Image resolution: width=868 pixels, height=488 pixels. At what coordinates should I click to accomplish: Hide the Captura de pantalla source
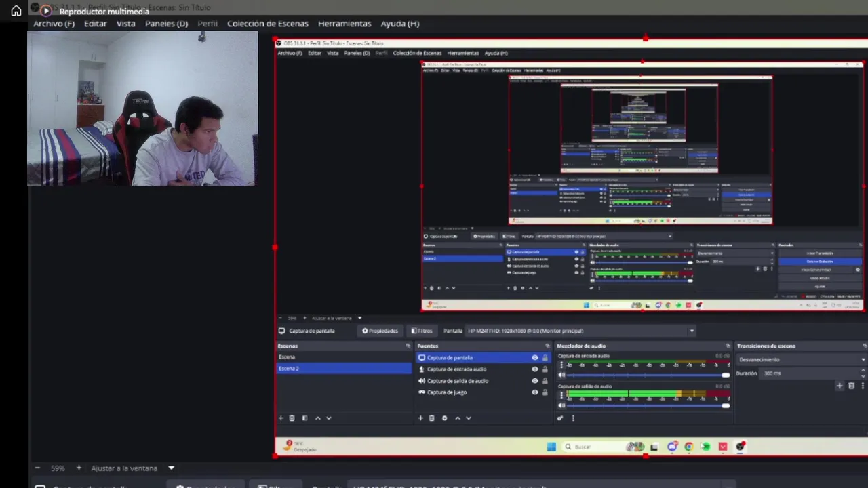535,358
